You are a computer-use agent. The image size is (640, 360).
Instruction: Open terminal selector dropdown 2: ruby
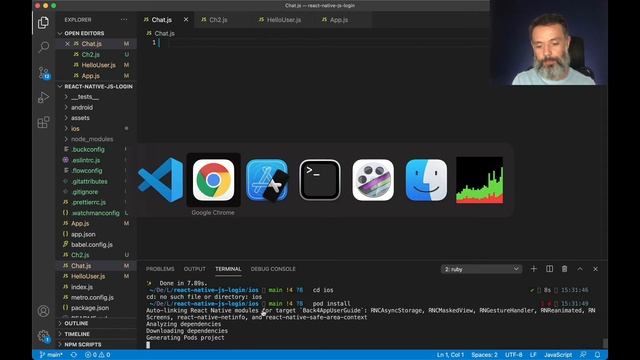point(481,269)
